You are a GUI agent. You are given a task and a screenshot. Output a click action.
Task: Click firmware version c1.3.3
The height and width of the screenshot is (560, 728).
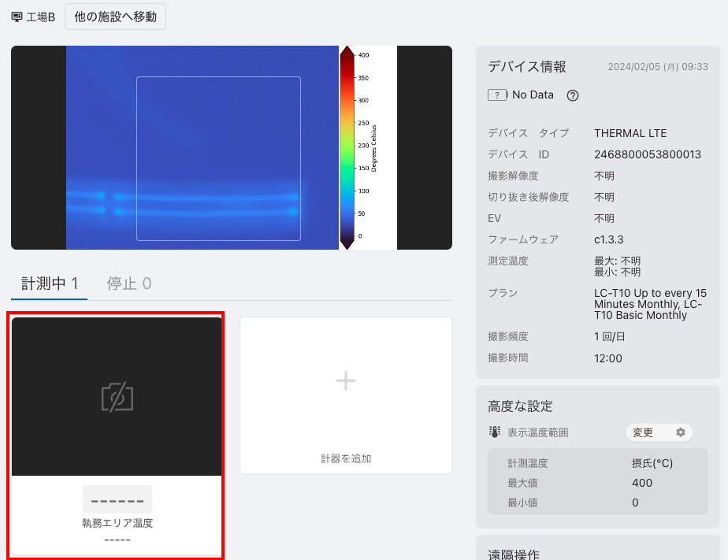(609, 240)
